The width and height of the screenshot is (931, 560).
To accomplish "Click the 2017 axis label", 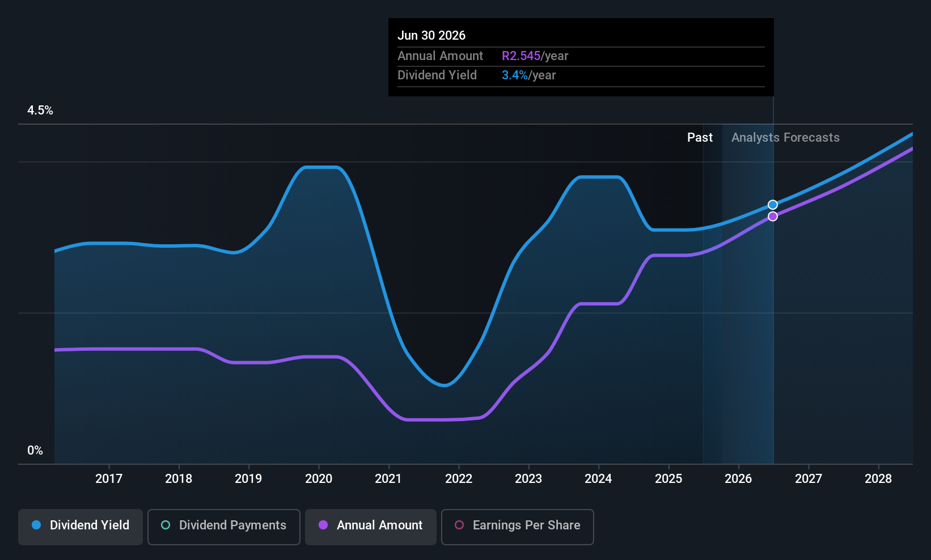I will click(109, 479).
